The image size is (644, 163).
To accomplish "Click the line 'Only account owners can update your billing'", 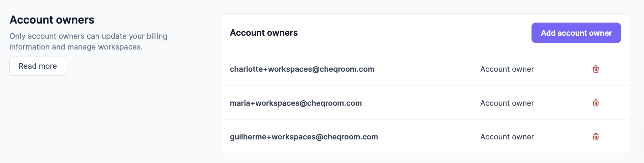I will pyautogui.click(x=88, y=36).
